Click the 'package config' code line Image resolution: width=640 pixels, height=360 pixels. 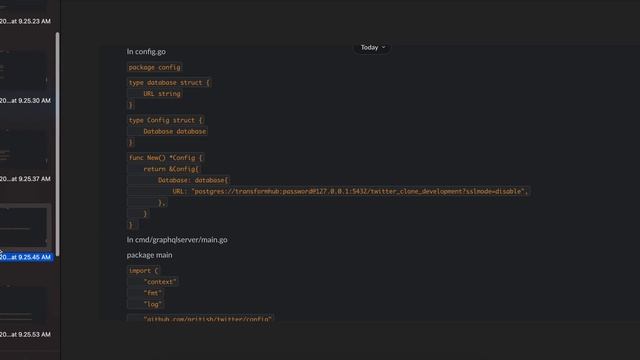tap(154, 67)
